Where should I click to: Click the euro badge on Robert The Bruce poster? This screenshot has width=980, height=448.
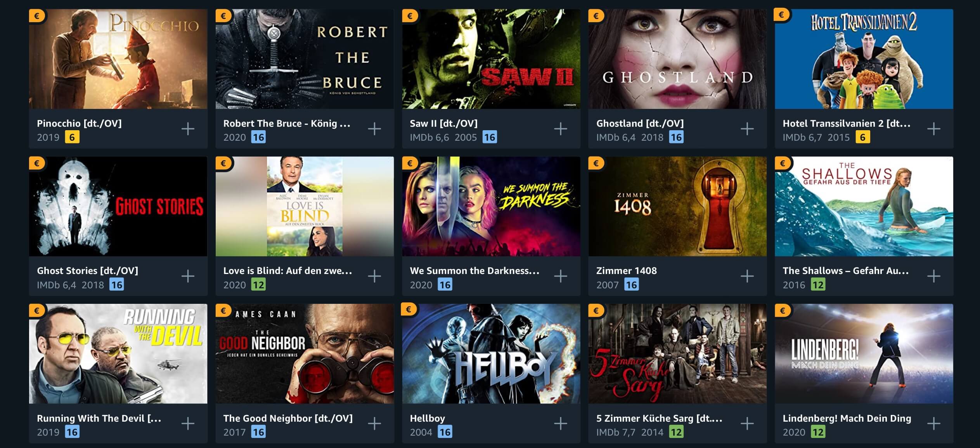tap(223, 16)
